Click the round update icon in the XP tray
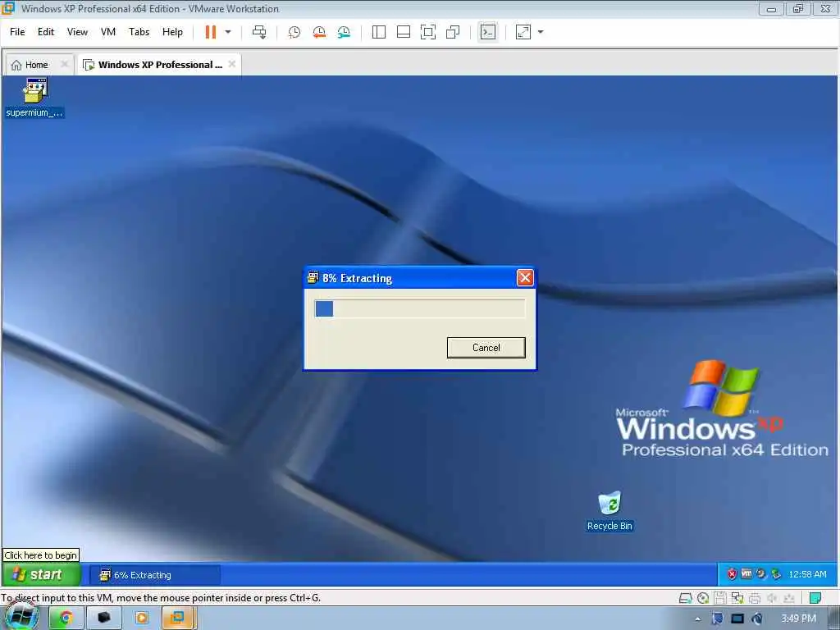 pyautogui.click(x=760, y=574)
